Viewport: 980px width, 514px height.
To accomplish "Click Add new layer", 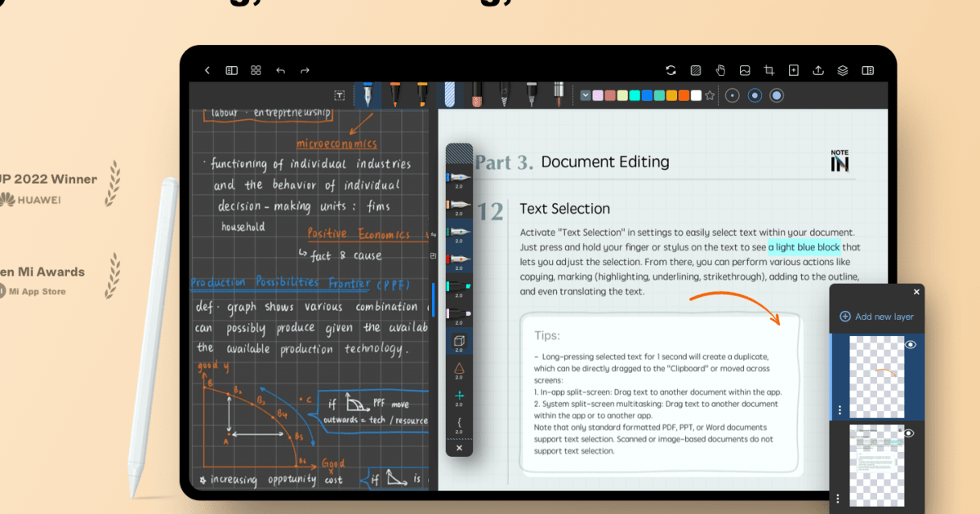I will click(x=876, y=317).
